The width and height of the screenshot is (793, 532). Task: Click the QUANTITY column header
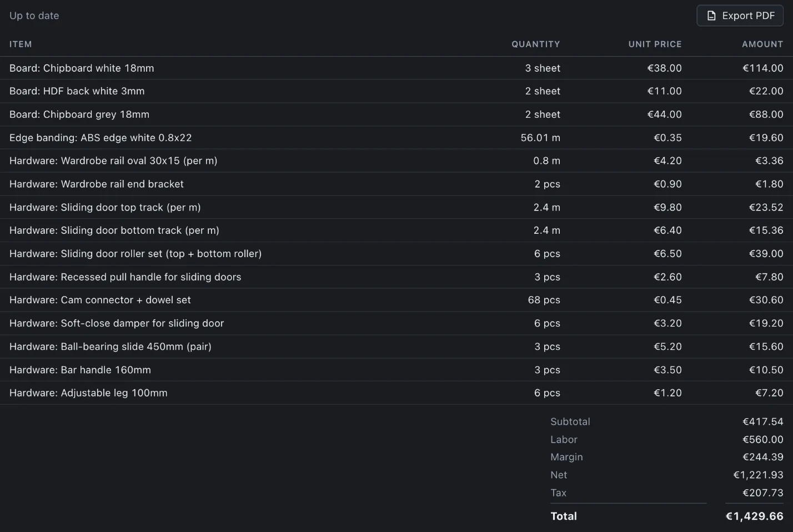[535, 44]
